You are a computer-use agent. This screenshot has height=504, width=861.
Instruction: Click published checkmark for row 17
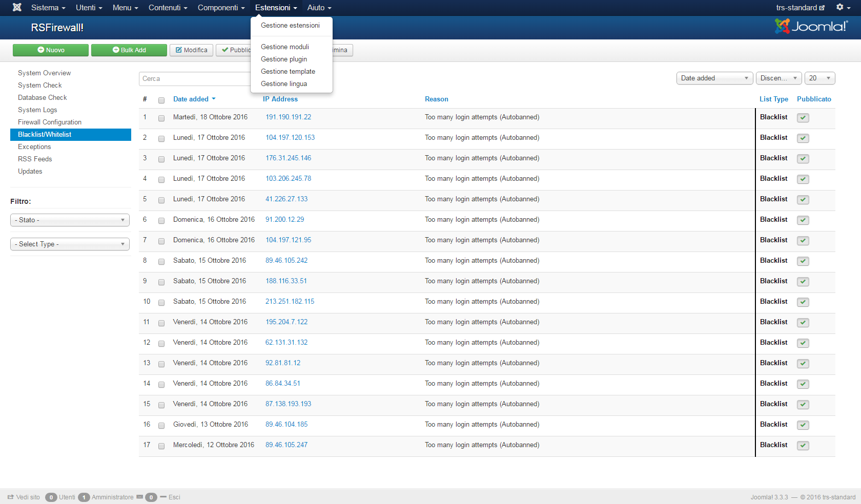click(803, 446)
